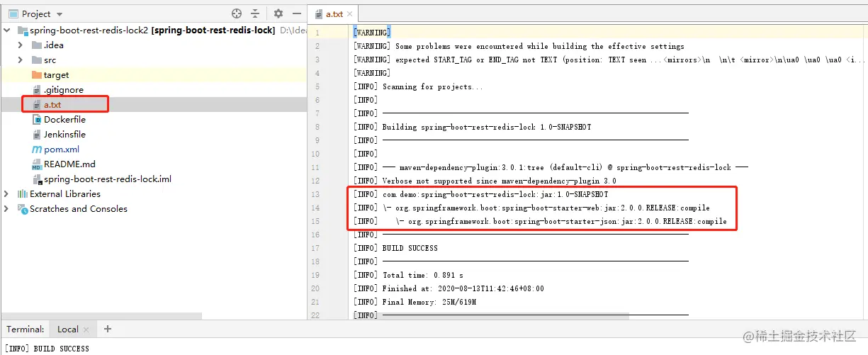Click the README.md markdown icon
Viewport: 868px width, 355px height.
tap(37, 164)
